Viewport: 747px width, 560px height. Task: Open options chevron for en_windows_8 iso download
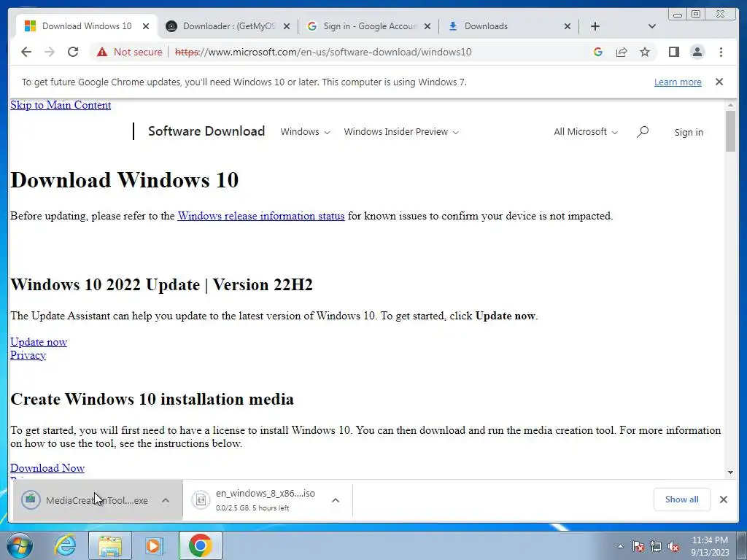coord(336,500)
